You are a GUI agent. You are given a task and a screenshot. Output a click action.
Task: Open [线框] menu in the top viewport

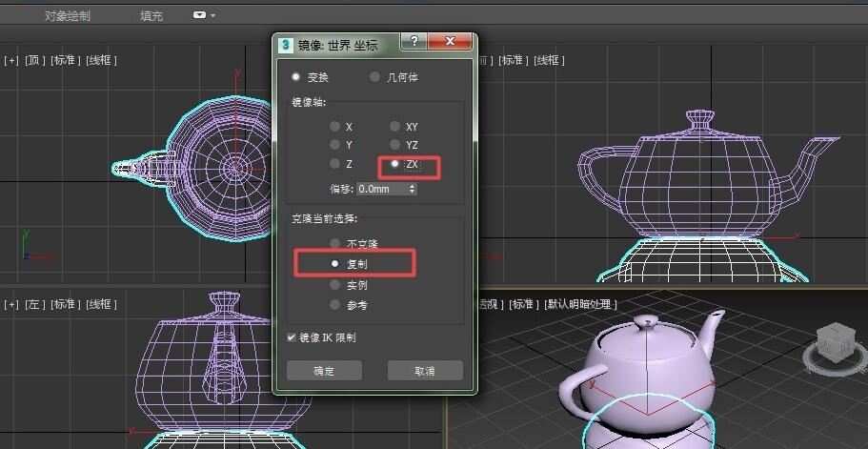[x=101, y=60]
